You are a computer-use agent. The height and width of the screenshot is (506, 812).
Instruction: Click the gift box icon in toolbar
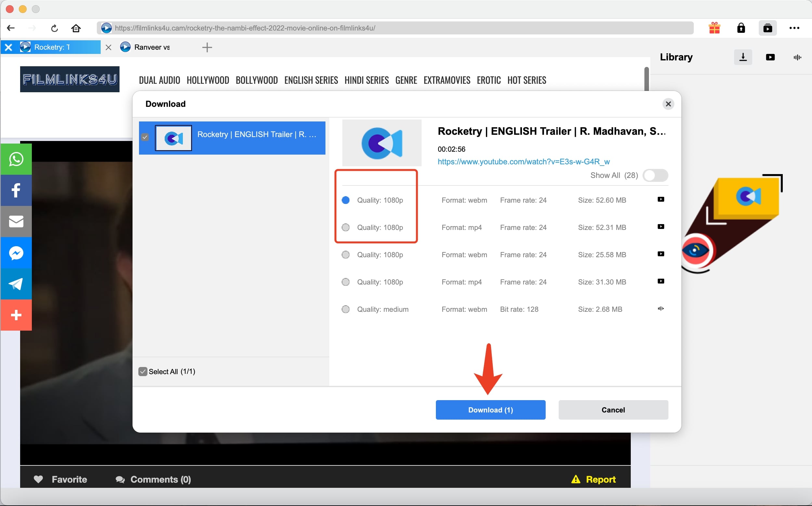click(x=714, y=28)
